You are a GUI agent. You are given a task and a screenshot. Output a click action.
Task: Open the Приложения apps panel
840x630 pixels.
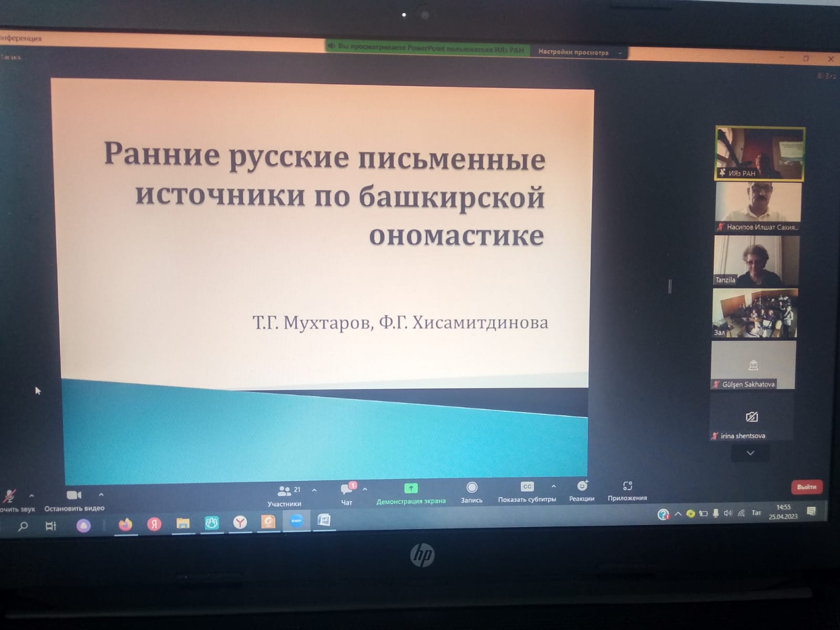627,490
